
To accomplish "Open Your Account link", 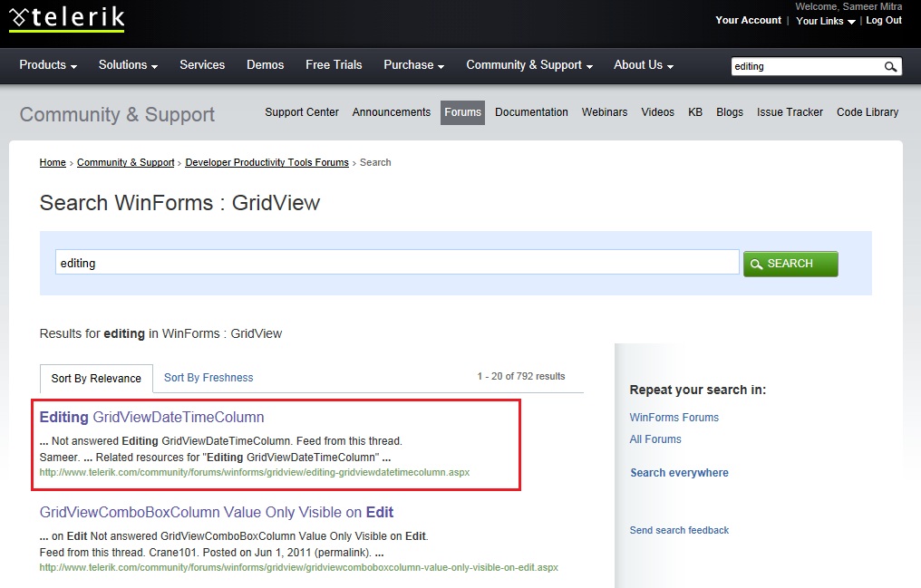I will (749, 20).
